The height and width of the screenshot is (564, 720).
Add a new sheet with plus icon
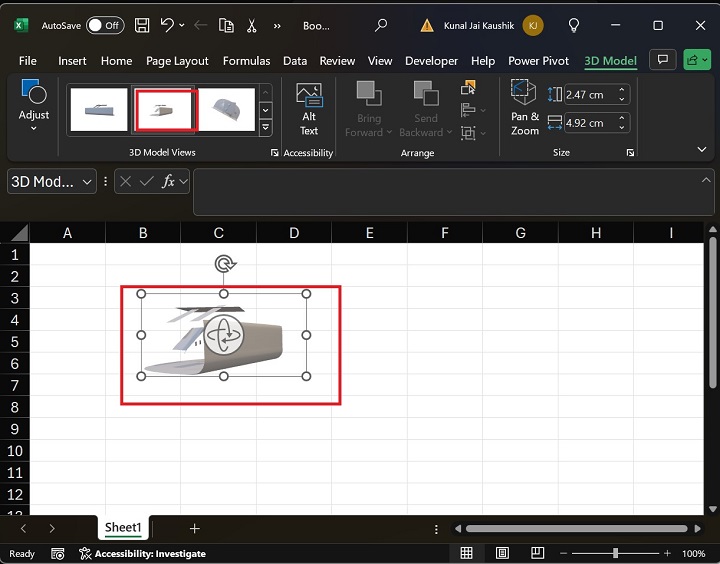[x=195, y=528]
